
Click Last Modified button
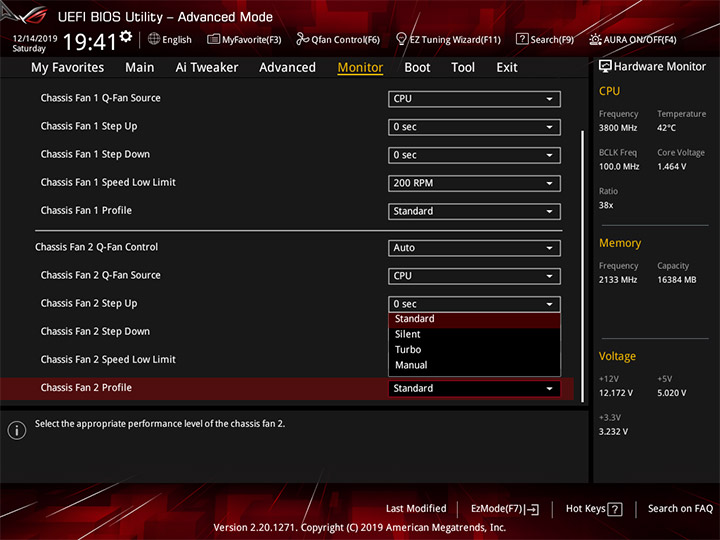(x=416, y=509)
